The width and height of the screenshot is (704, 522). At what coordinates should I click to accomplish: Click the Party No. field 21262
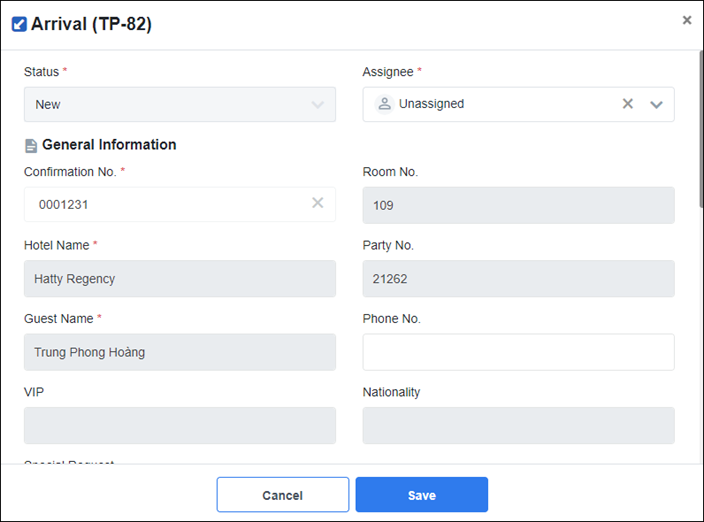pyautogui.click(x=518, y=279)
